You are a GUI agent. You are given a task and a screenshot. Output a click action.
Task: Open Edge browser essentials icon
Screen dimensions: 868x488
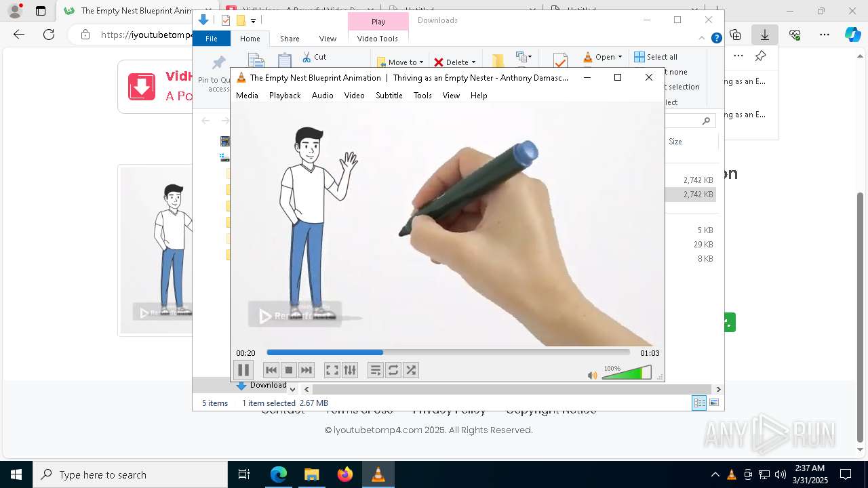(795, 35)
